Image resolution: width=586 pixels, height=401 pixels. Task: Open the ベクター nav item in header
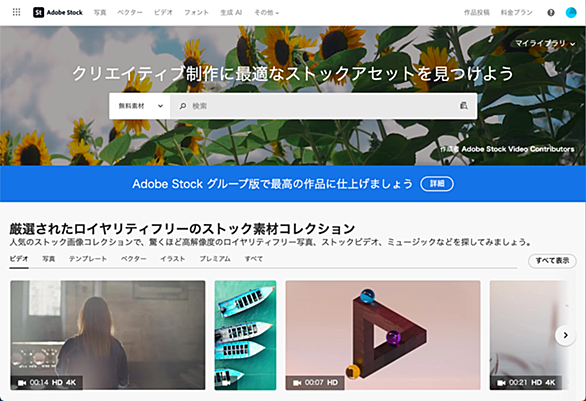(x=130, y=13)
